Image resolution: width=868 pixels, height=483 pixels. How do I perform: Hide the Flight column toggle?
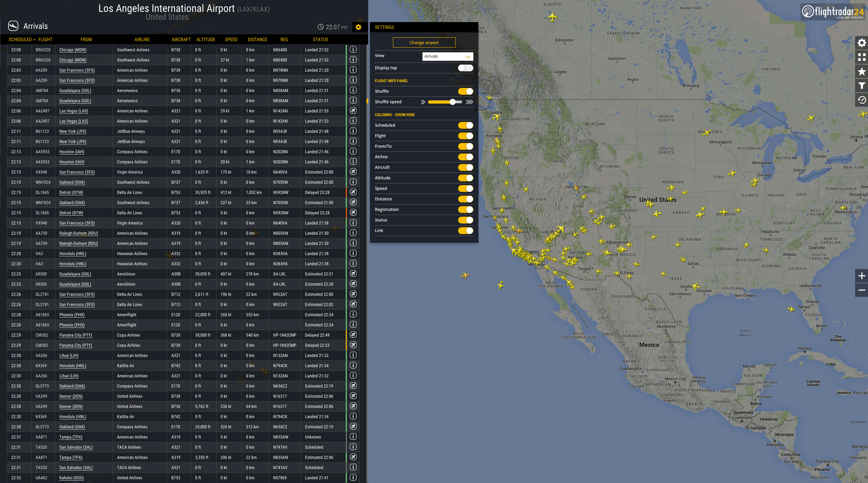click(465, 136)
